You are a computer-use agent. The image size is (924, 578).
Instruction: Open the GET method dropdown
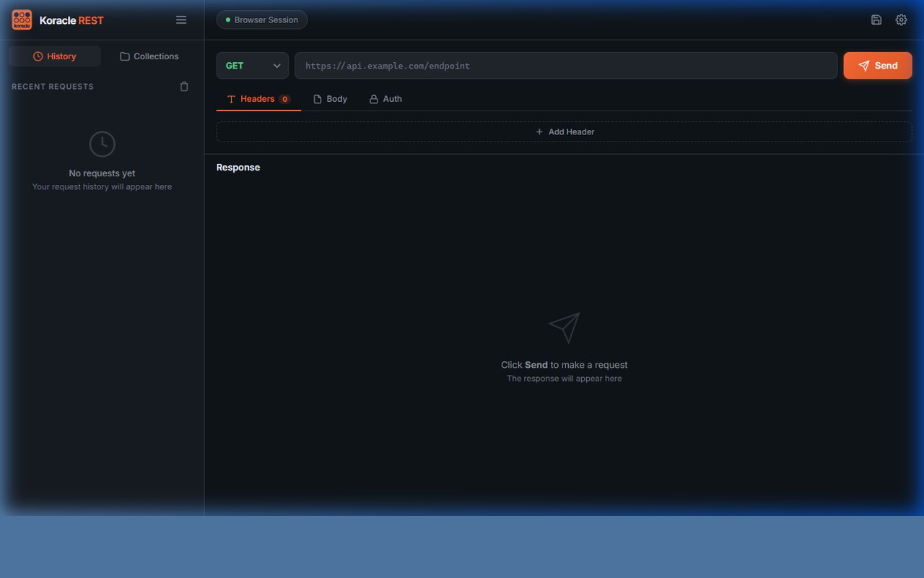[x=253, y=66]
